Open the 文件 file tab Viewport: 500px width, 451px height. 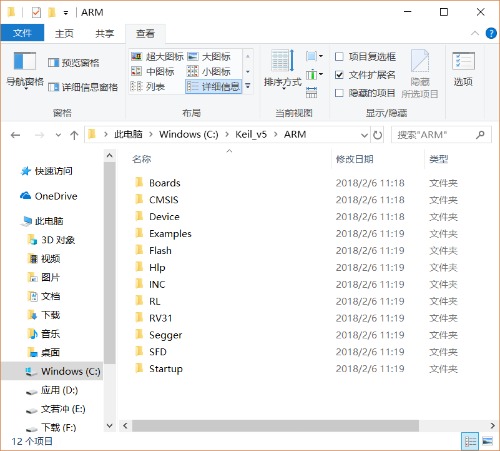coord(22,33)
